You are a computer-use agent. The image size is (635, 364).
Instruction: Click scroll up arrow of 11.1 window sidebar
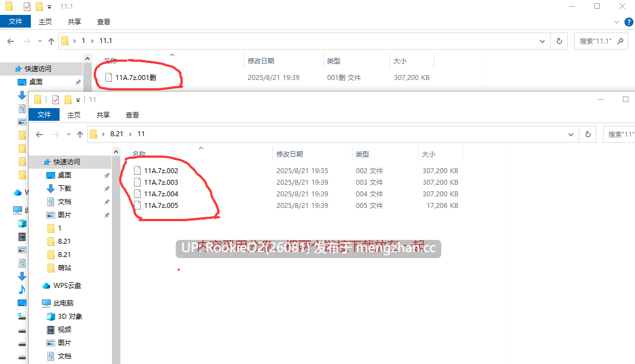(88, 58)
